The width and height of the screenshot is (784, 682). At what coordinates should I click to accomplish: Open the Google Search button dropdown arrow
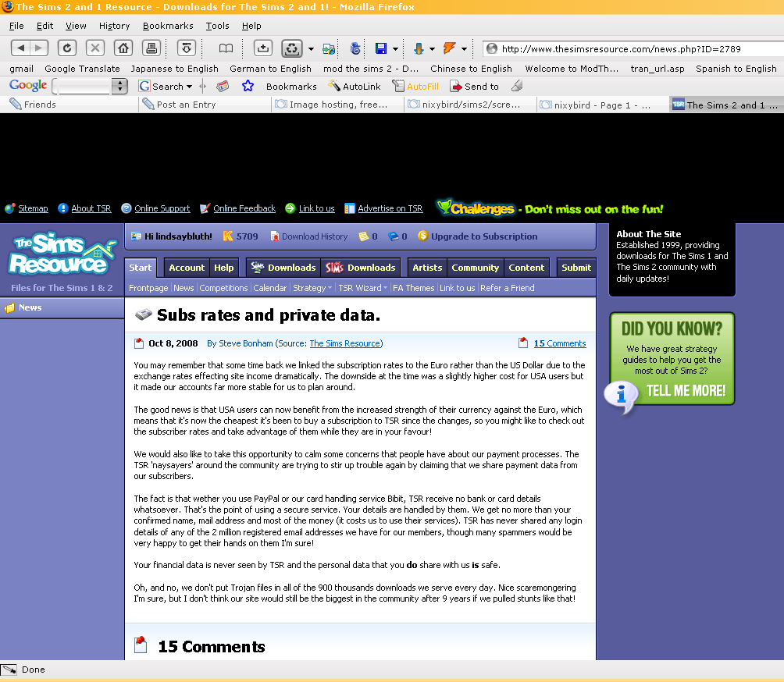click(189, 87)
